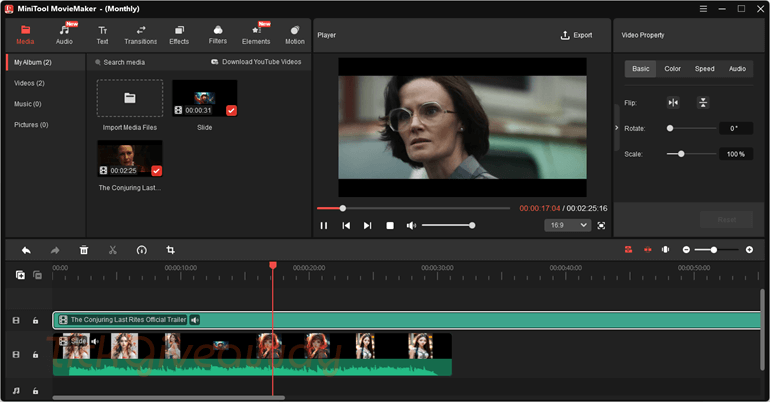Image resolution: width=770 pixels, height=402 pixels.
Task: Switch to the Color property tab
Action: 672,69
